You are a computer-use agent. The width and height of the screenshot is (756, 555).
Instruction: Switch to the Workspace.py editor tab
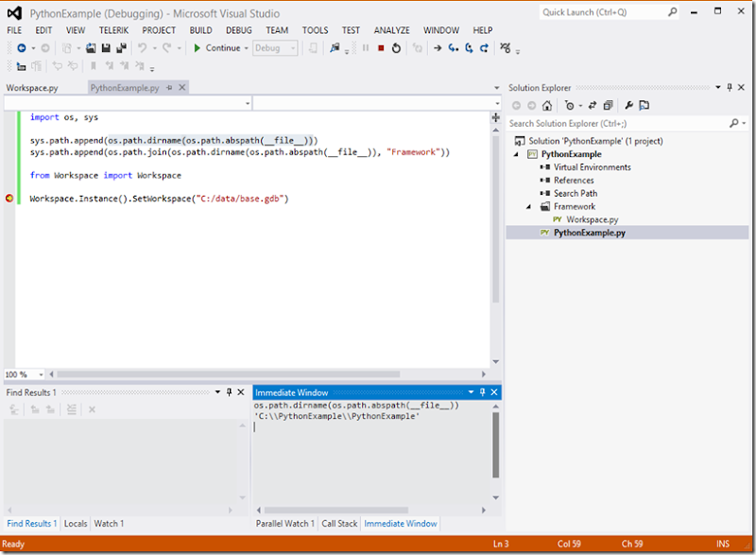click(32, 88)
